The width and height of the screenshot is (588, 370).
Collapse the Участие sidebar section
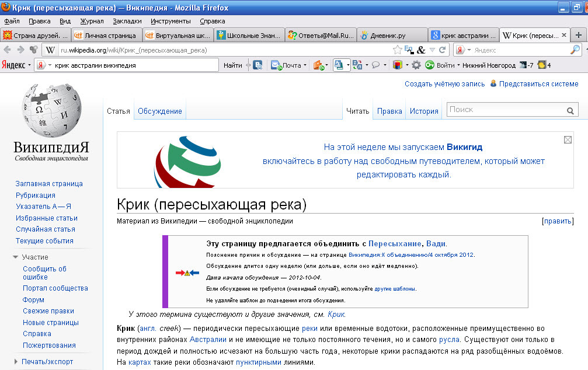coord(16,257)
